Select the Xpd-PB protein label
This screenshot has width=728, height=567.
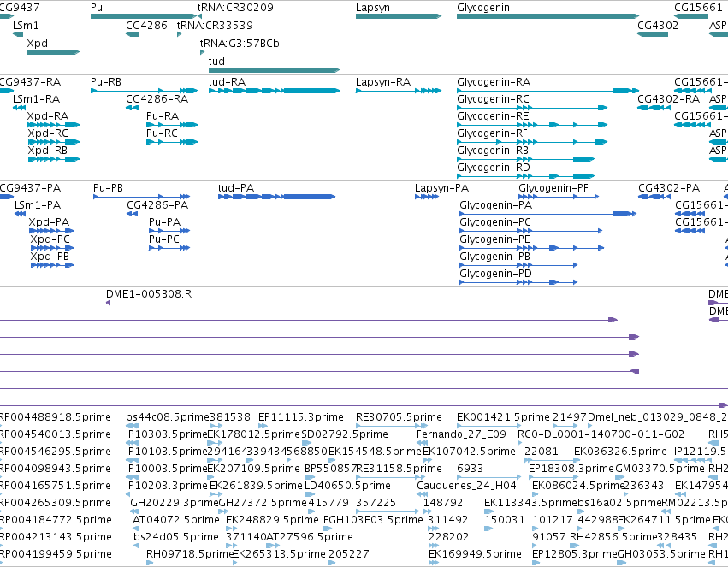pyautogui.click(x=50, y=257)
